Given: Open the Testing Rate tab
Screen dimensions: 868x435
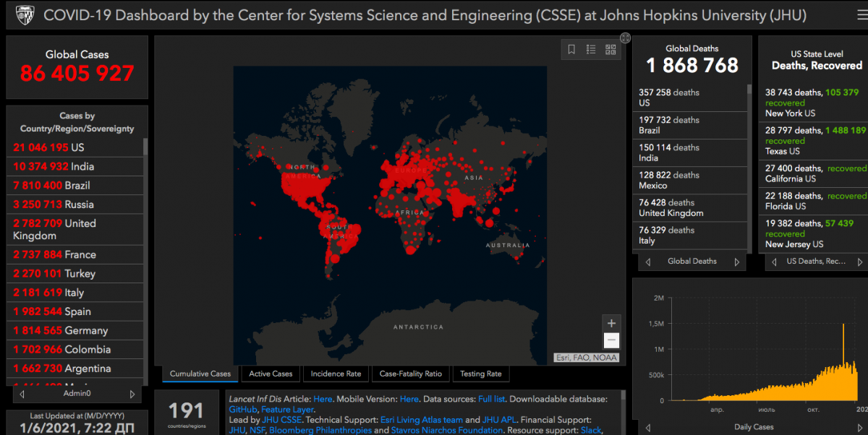Looking at the screenshot, I should (x=481, y=374).
